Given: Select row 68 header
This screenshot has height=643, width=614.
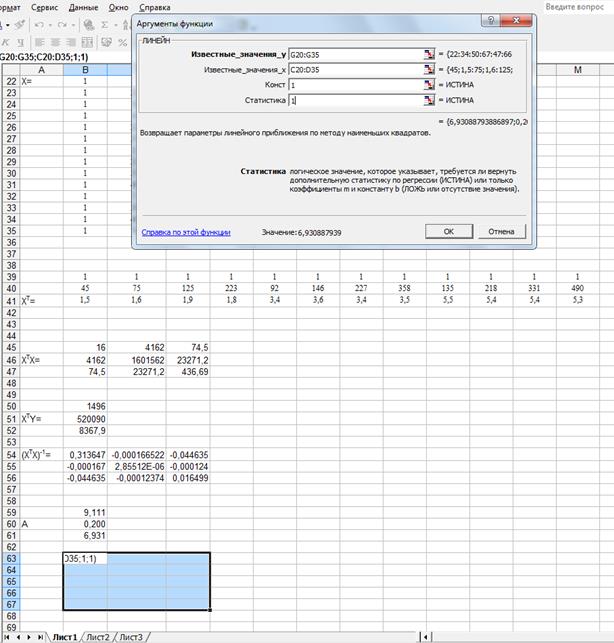Looking at the screenshot, I should tap(11, 616).
